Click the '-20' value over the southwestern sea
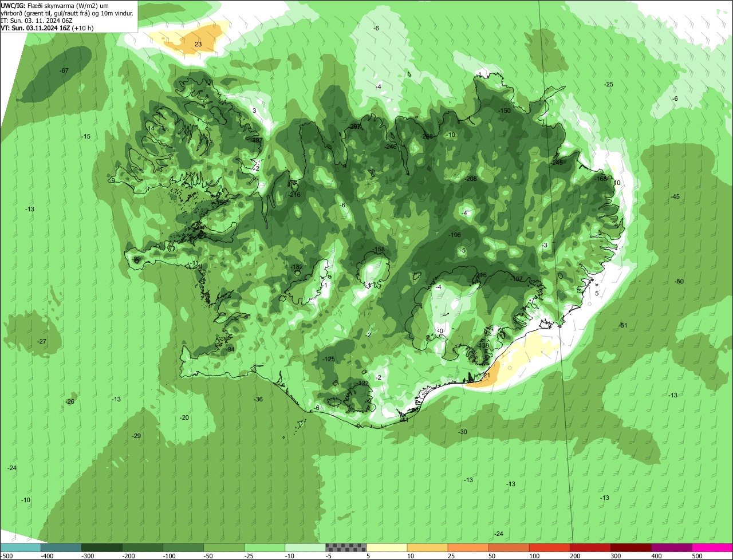The width and height of the screenshot is (733, 560). coord(184,417)
